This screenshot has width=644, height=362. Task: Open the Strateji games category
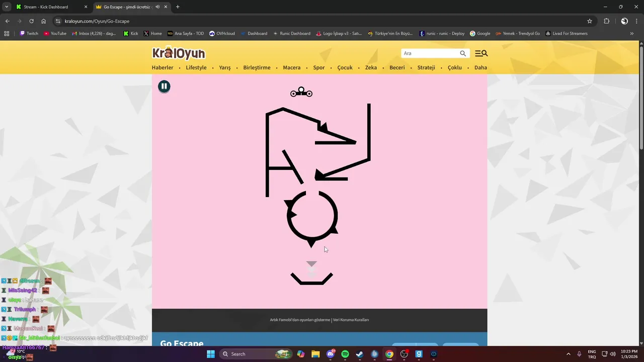pos(426,67)
